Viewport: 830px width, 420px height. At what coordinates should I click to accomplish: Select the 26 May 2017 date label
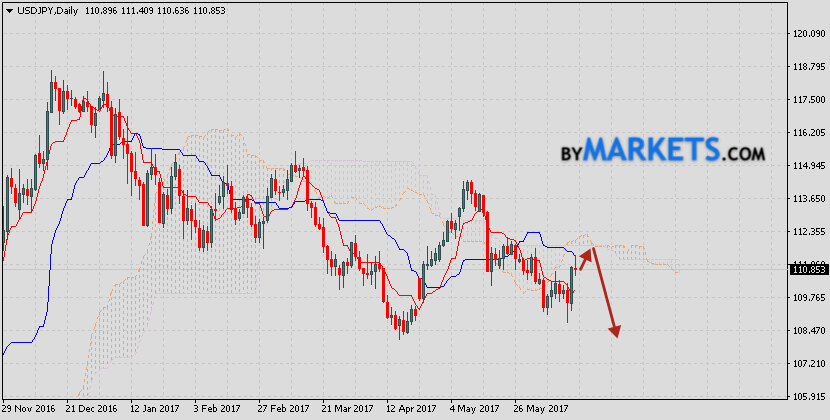(539, 409)
